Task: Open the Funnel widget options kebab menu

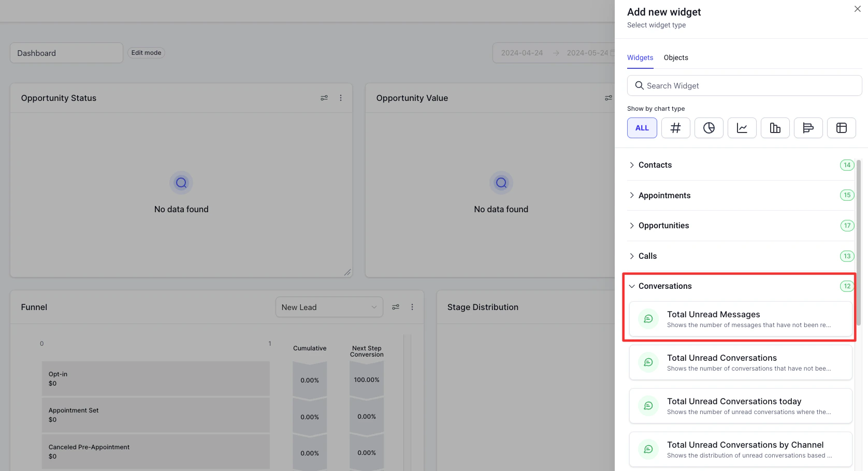Action: coord(412,307)
